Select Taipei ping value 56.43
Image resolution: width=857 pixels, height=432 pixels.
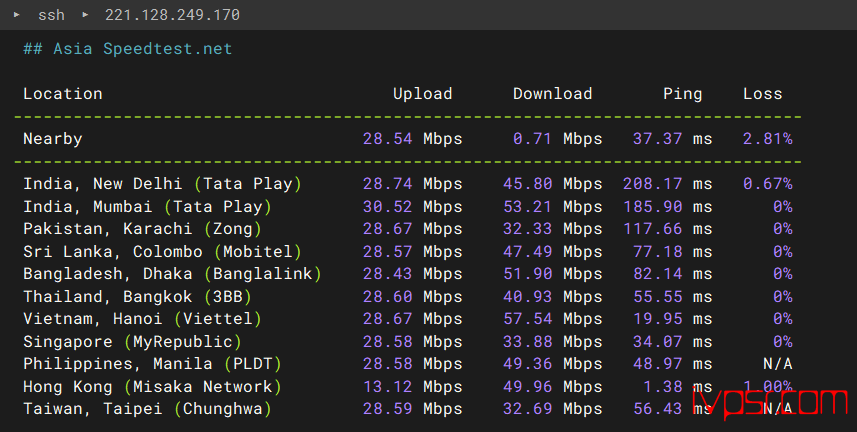[657, 408]
